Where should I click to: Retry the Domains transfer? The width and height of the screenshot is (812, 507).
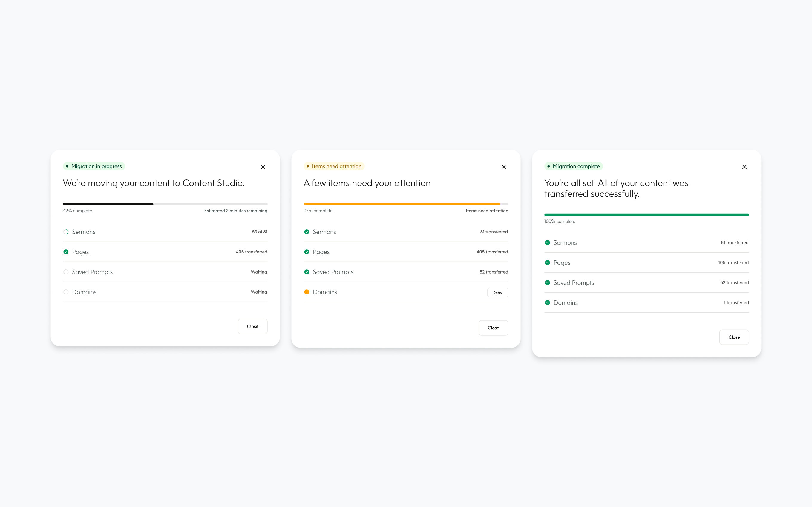point(497,293)
